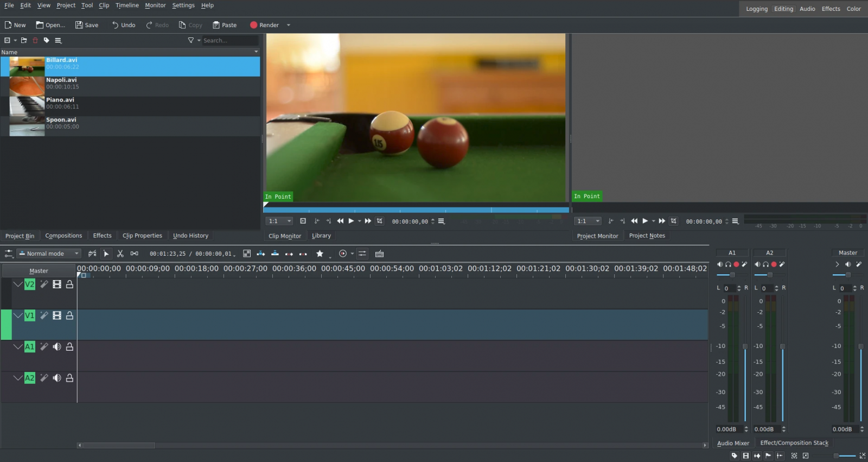
Task: Select the Razor (scissors) tool
Action: [x=120, y=254]
